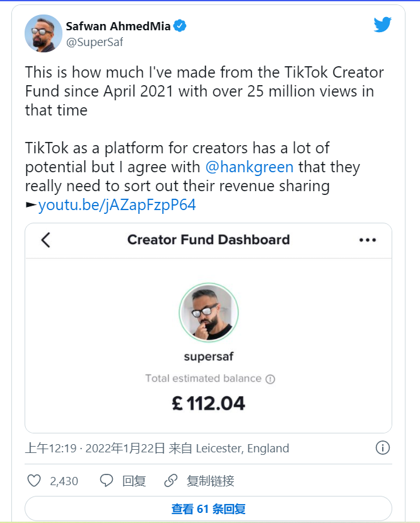
Task: Click the 复制链接 copy link label
Action: point(211,481)
